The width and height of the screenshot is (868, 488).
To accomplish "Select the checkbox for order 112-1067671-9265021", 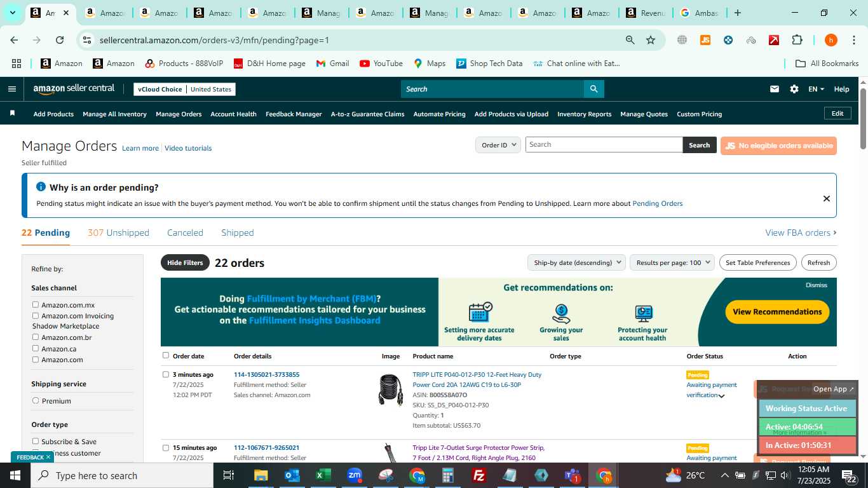I will pos(166,447).
